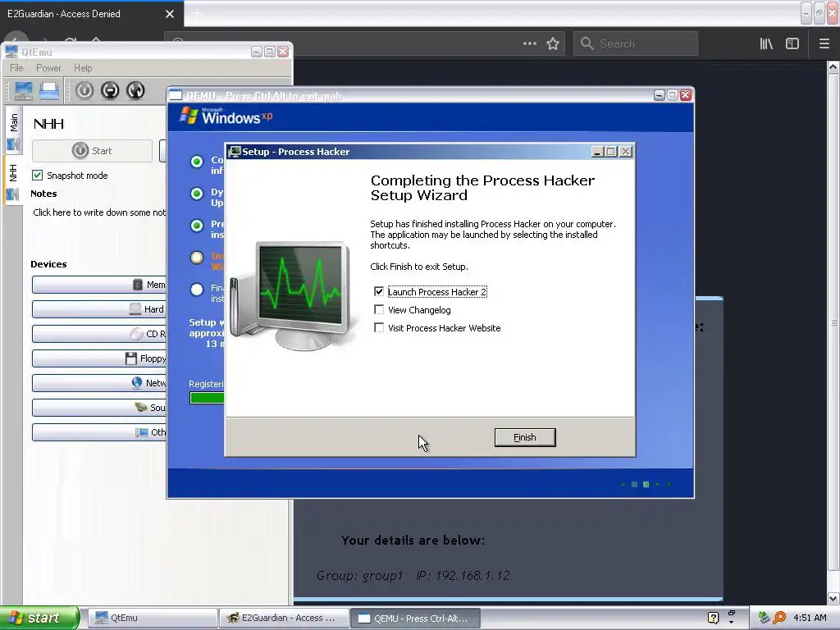The width and height of the screenshot is (840, 630).
Task: Click the NHH tab machine icon in QtEmu
Action: [13, 194]
